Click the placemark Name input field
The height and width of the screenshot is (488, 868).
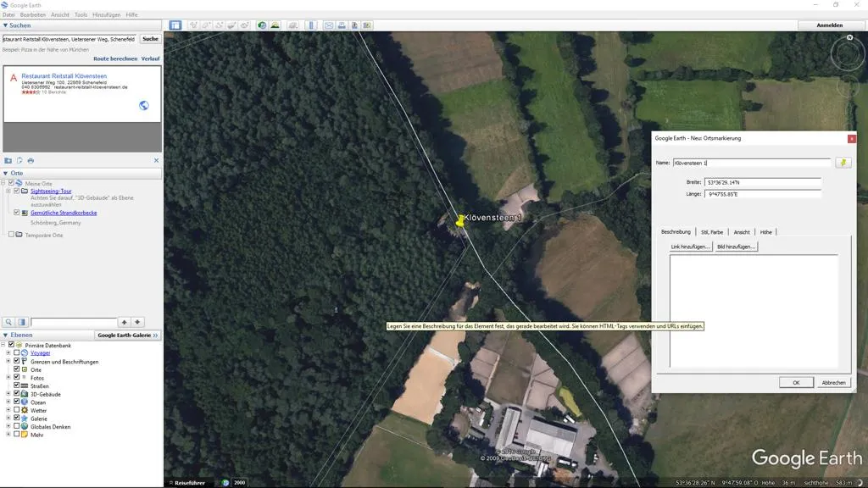tap(752, 163)
